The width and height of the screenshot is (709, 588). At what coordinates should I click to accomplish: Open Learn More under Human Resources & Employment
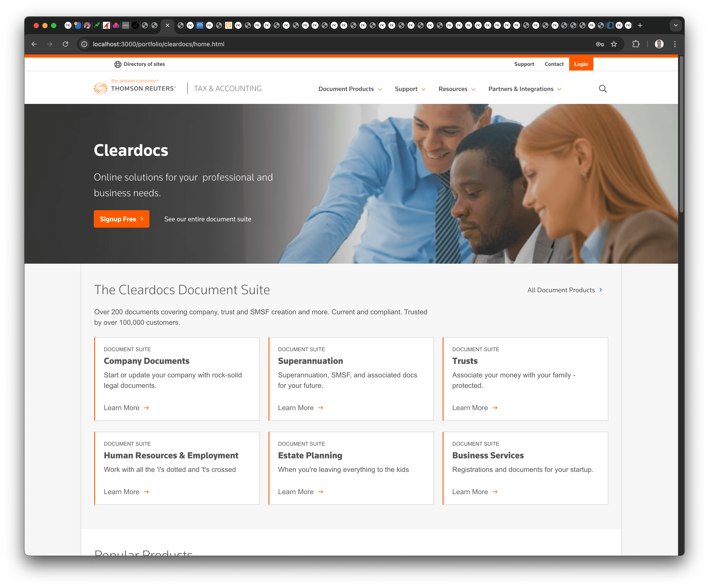point(127,492)
